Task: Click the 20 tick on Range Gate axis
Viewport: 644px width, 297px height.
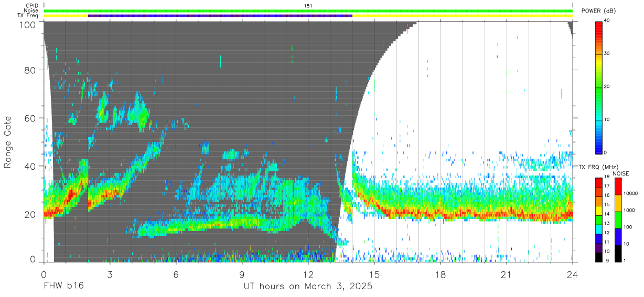Action: point(30,214)
